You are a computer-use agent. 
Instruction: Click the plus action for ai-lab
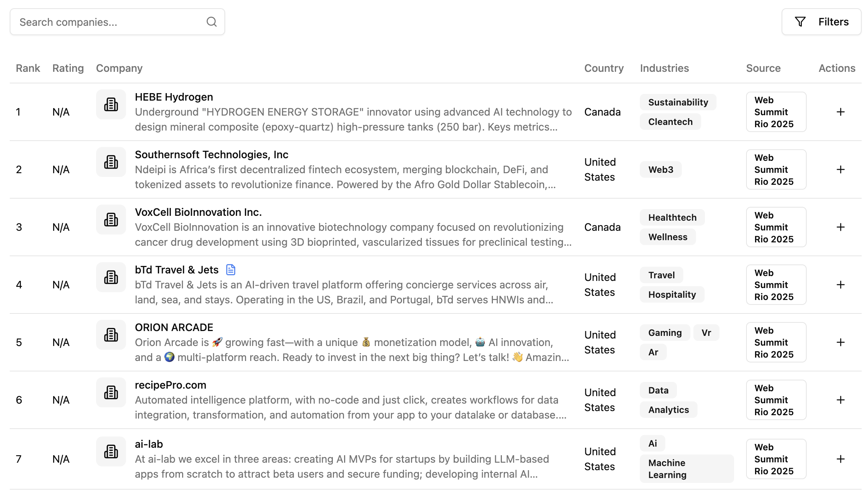coord(841,459)
